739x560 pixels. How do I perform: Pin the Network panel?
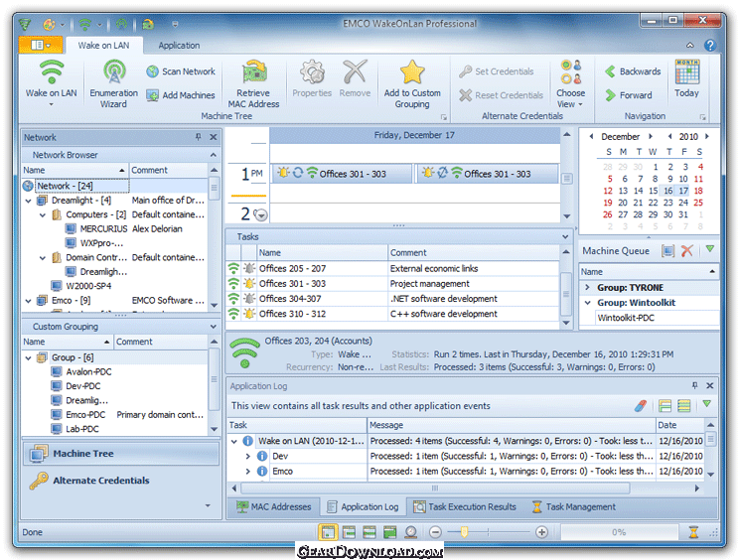(198, 137)
